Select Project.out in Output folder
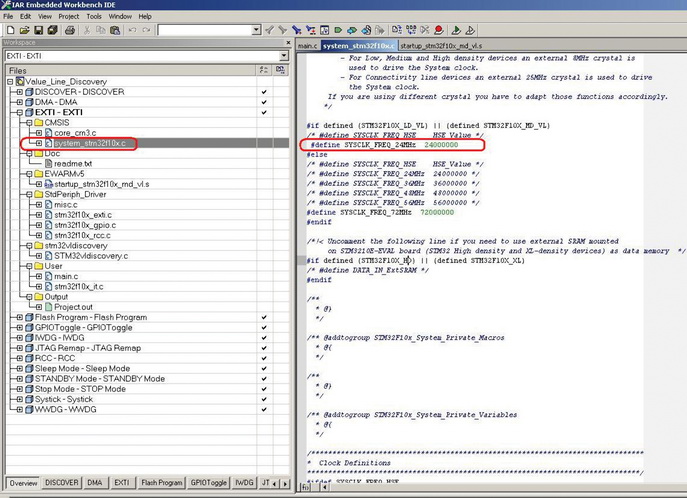 point(74,307)
